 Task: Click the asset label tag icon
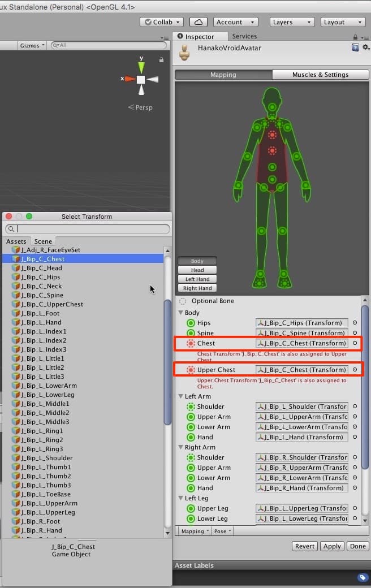(x=363, y=577)
